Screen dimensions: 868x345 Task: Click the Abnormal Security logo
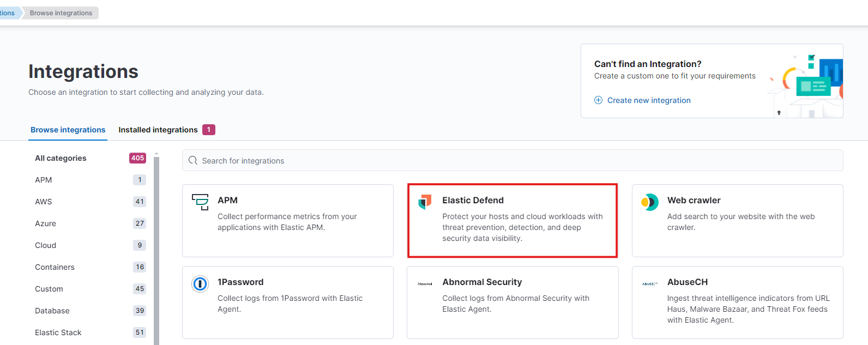(x=425, y=284)
